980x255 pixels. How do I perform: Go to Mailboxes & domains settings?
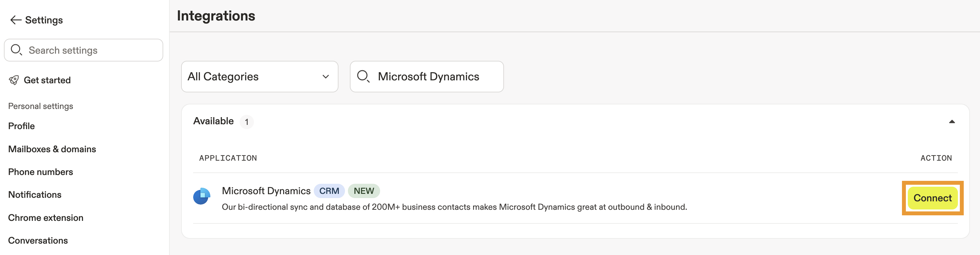(x=52, y=149)
